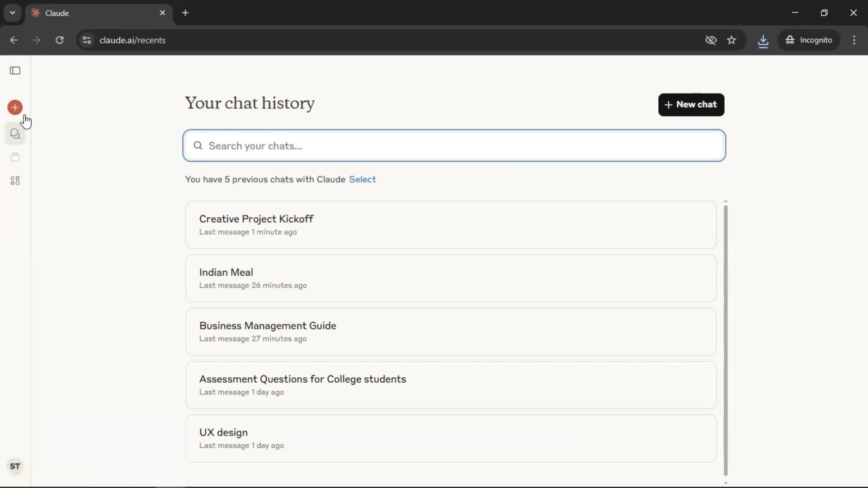Open the UX design chat
This screenshot has height=488, width=868.
[x=451, y=438]
